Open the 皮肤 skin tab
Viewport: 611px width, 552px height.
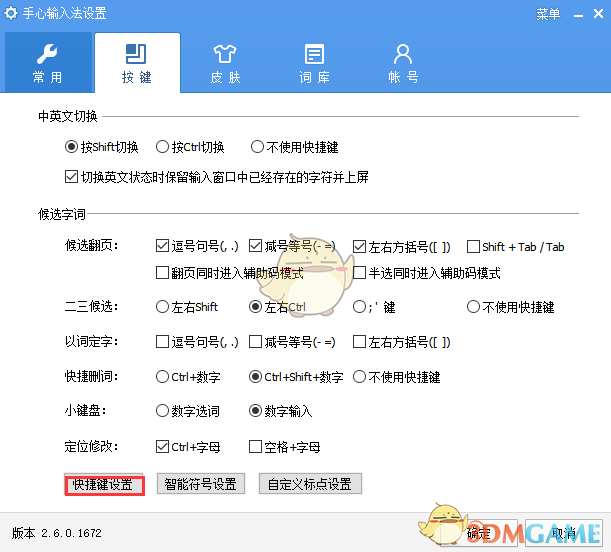[x=225, y=62]
